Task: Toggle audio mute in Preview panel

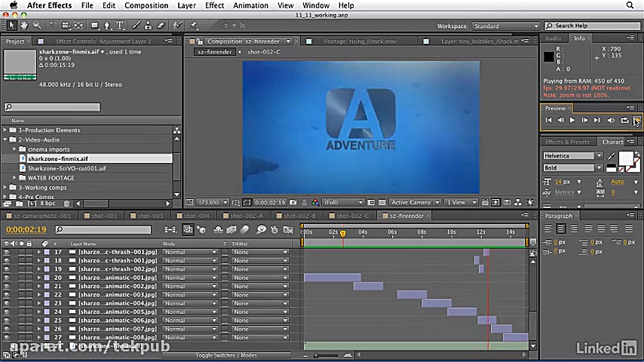Action: click(x=611, y=120)
